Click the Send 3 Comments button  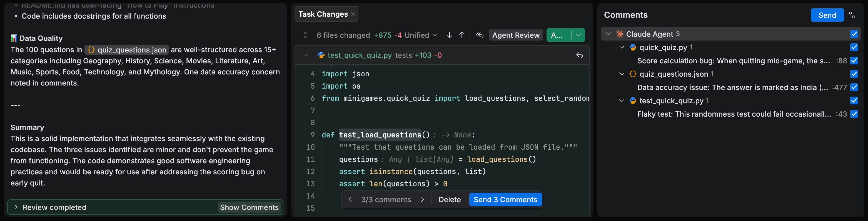click(505, 199)
